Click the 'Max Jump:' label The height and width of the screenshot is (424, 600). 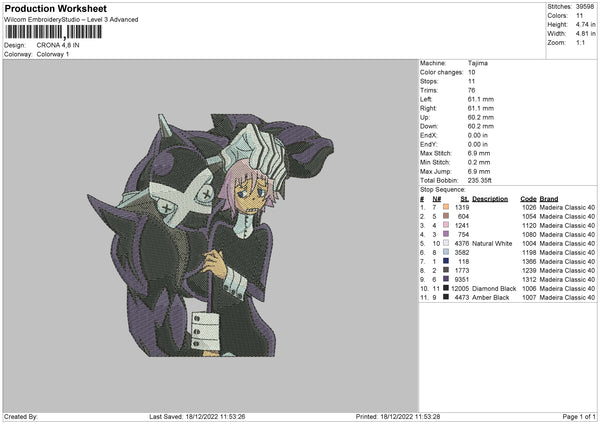click(x=435, y=171)
